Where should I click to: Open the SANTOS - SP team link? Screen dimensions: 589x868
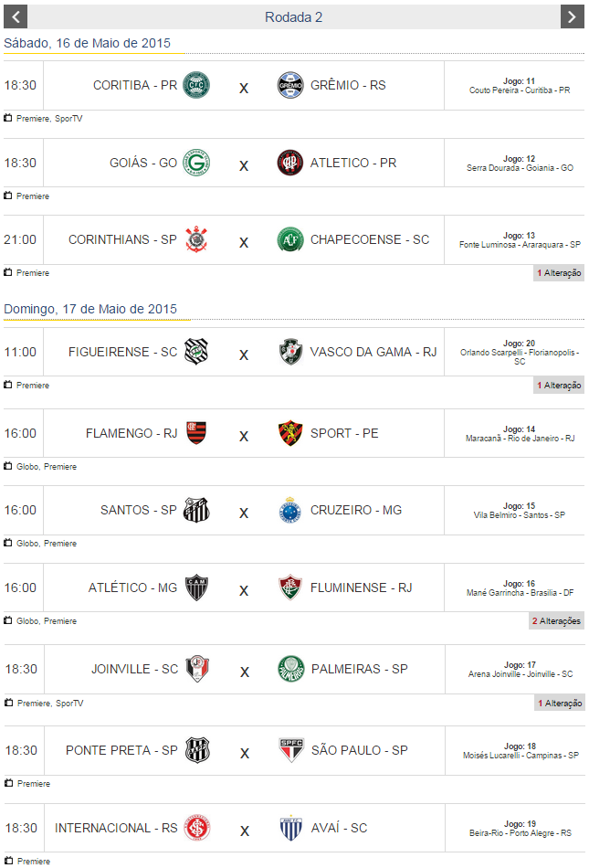click(138, 510)
